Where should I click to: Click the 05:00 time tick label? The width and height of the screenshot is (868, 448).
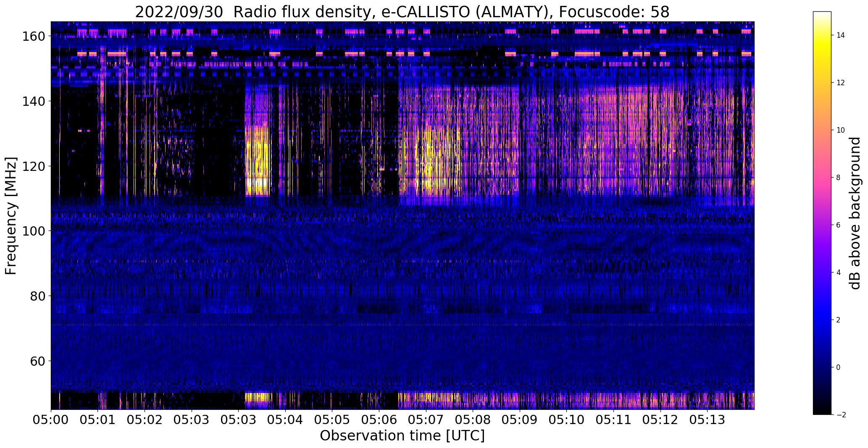pos(51,419)
